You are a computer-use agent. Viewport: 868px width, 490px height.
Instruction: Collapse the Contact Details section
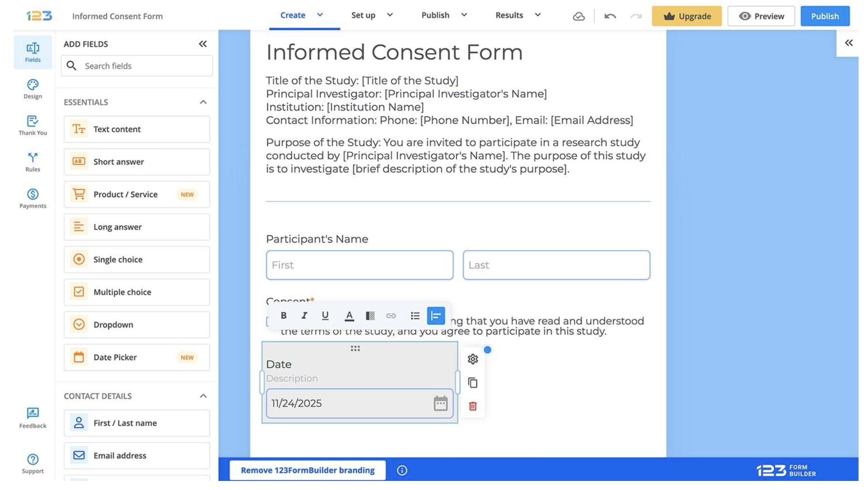click(203, 396)
